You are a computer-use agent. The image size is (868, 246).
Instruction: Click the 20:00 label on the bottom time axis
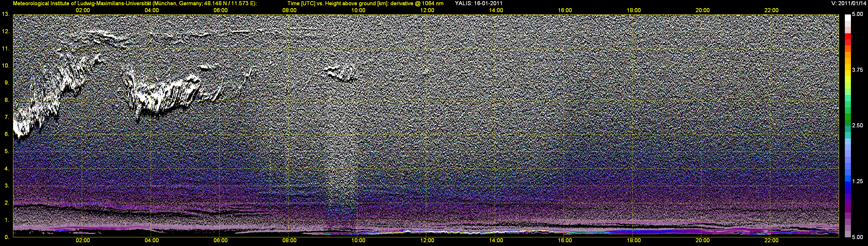(x=703, y=241)
